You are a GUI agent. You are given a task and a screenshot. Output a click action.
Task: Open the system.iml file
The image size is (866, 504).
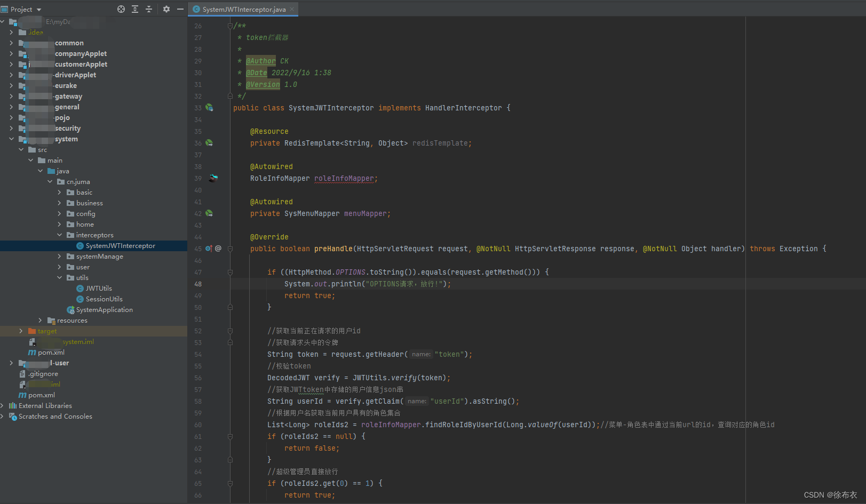click(x=78, y=341)
